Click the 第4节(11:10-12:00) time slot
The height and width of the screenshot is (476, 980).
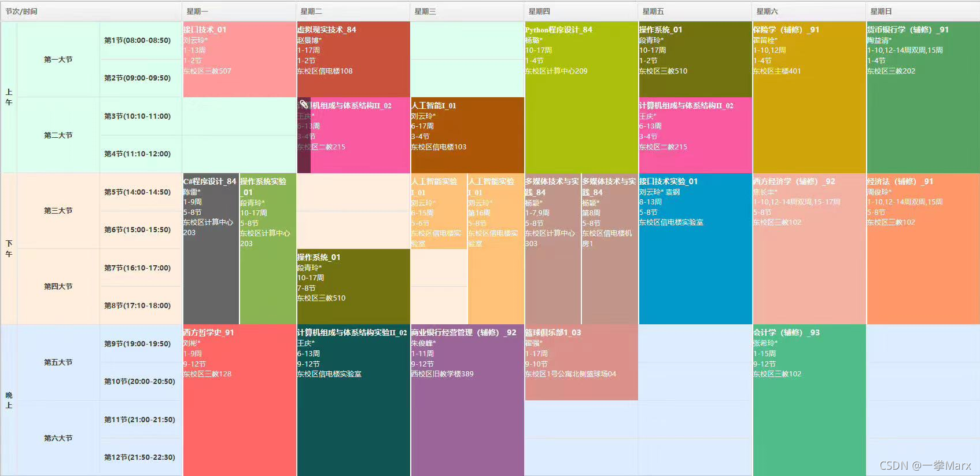pyautogui.click(x=138, y=154)
